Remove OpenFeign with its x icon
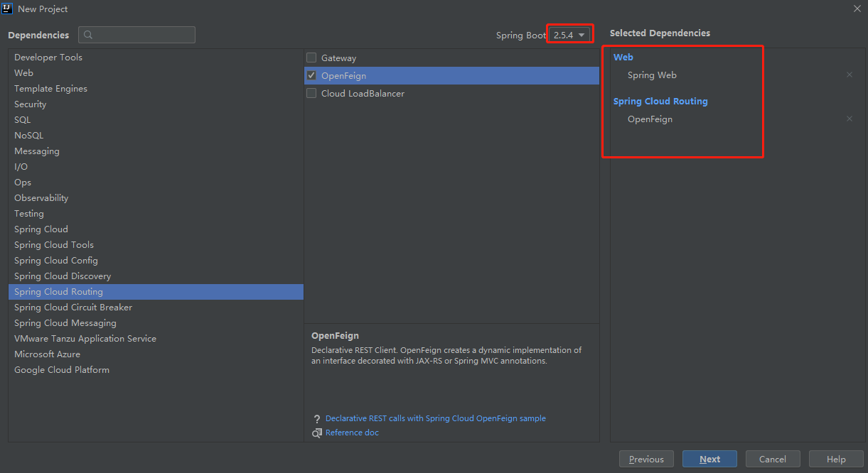Viewport: 868px width, 473px height. (x=849, y=119)
